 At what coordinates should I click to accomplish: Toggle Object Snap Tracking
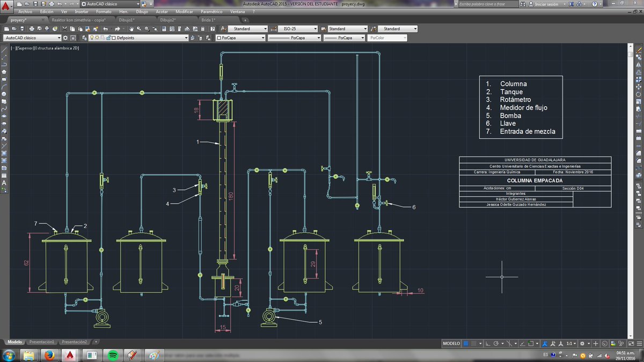click(522, 344)
